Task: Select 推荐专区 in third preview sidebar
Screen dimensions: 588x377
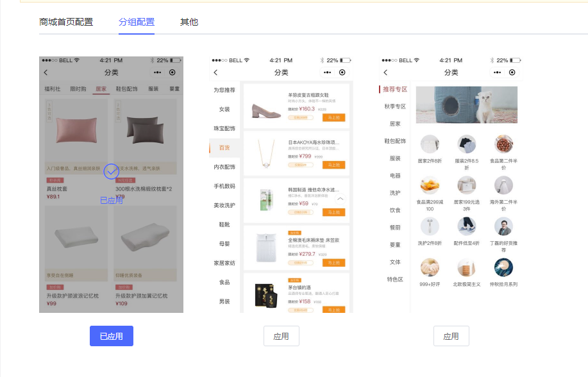Action: 395,89
